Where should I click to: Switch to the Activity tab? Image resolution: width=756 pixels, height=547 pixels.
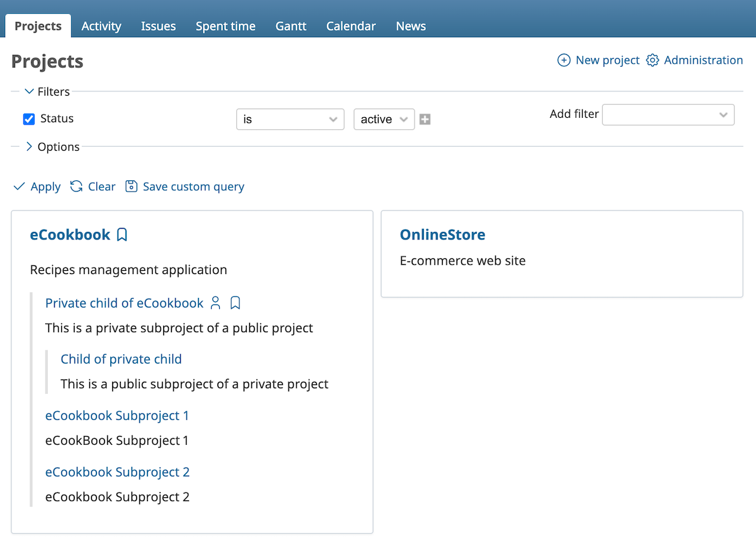click(101, 26)
